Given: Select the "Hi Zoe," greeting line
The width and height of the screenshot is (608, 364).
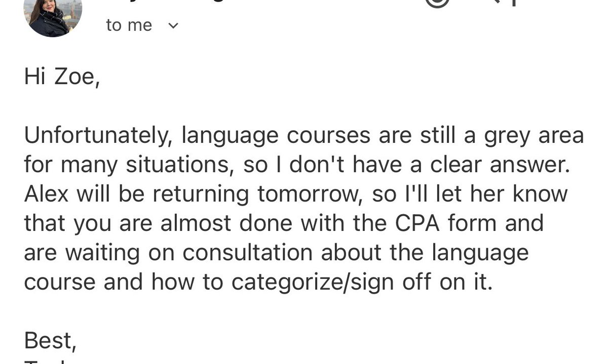Looking at the screenshot, I should [x=62, y=78].
